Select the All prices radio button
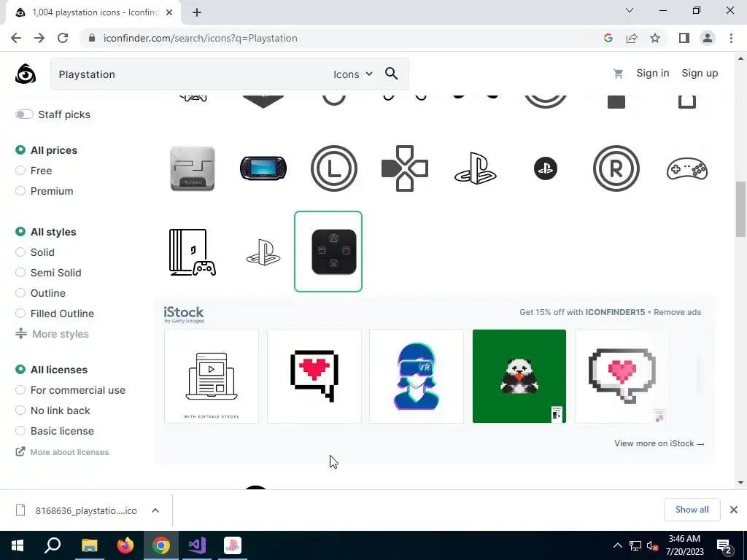This screenshot has height=560, width=747. click(x=20, y=150)
